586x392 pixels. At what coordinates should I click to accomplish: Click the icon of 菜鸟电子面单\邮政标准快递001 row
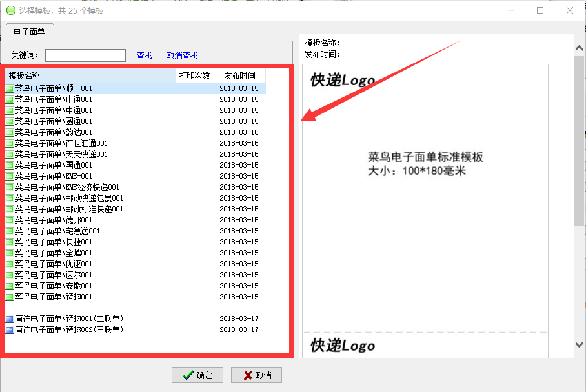point(10,209)
